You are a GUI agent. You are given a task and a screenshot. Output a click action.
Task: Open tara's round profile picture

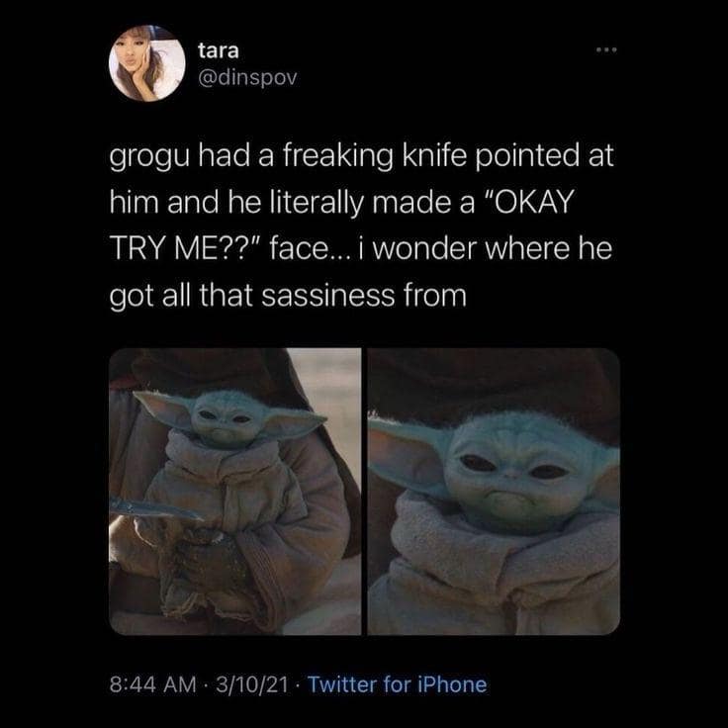pyautogui.click(x=146, y=63)
